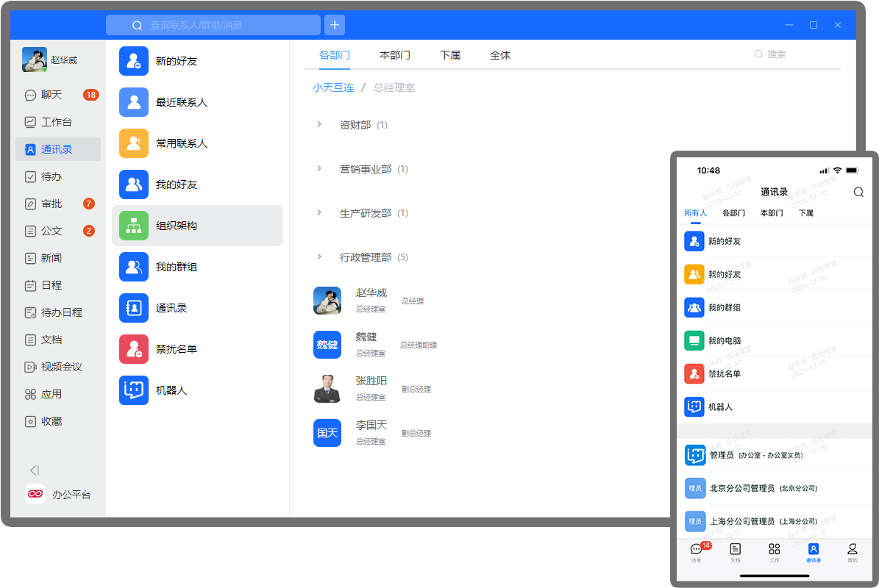Click 小天互连 breadcrumb link

click(333, 87)
